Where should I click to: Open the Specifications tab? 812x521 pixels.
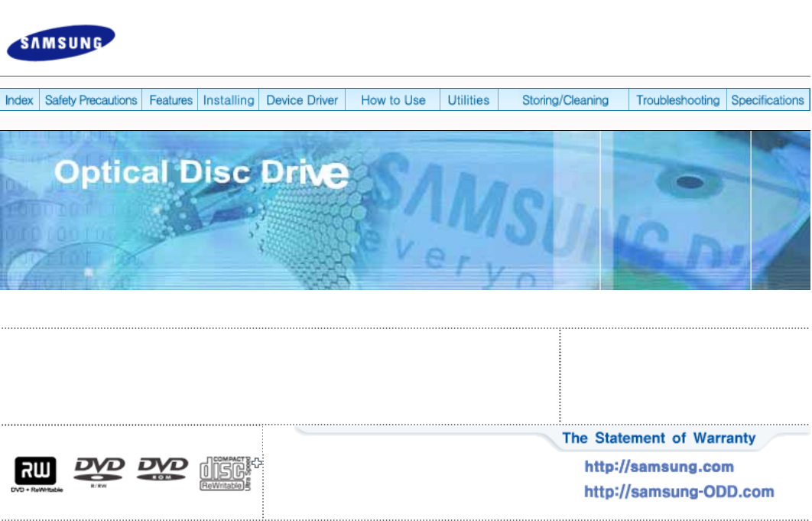(768, 100)
